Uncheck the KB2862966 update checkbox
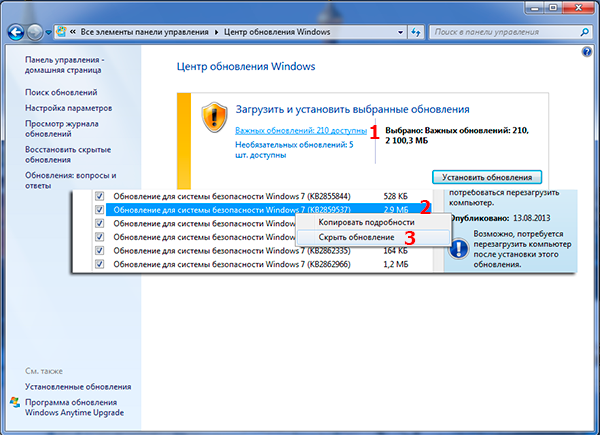Viewport: 600px width, 435px height. [99, 266]
